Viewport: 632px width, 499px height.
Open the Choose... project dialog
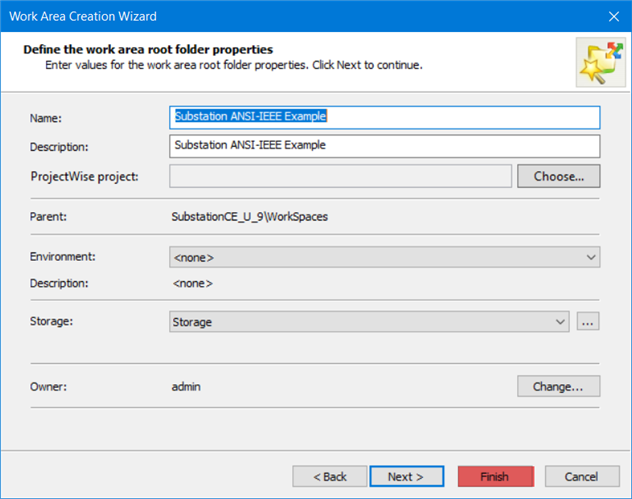559,176
